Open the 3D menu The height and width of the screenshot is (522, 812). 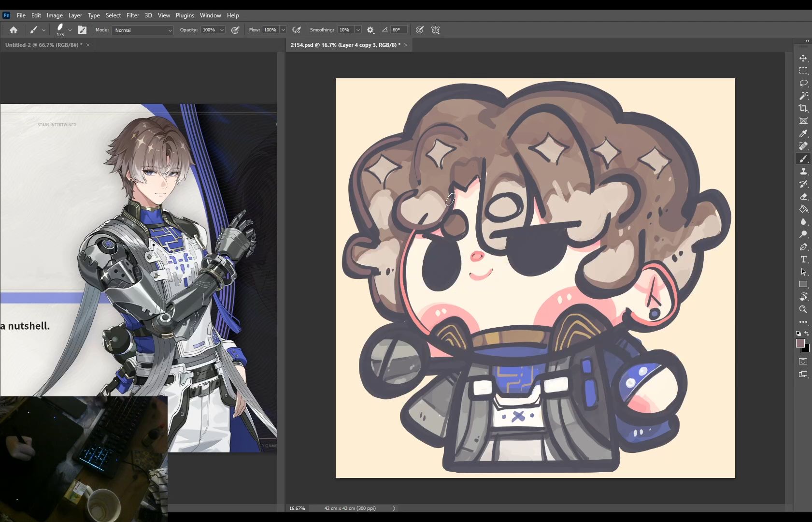(x=148, y=15)
